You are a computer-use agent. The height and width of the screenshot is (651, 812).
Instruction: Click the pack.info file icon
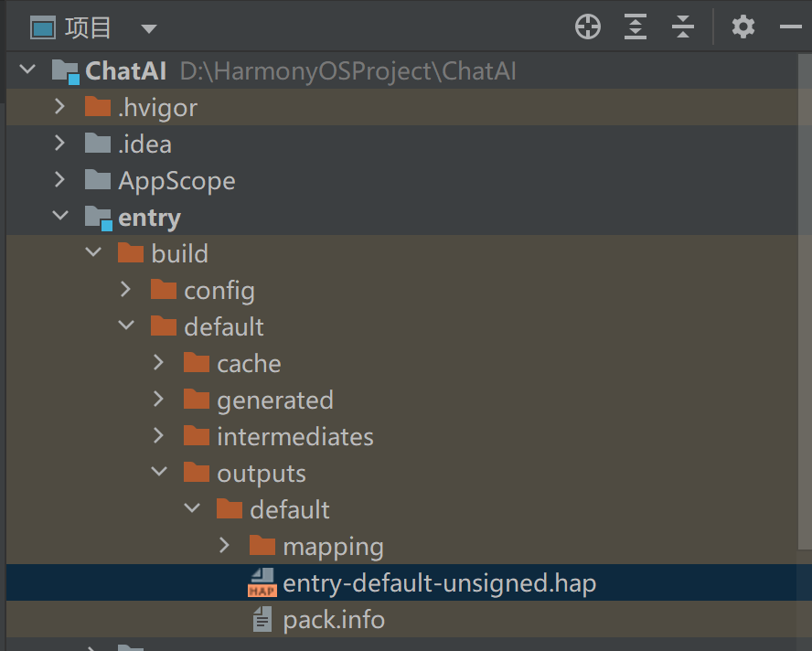(x=262, y=619)
